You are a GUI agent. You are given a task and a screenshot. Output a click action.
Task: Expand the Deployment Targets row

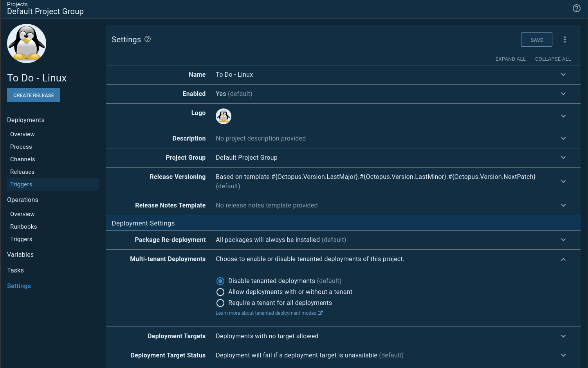[563, 336]
